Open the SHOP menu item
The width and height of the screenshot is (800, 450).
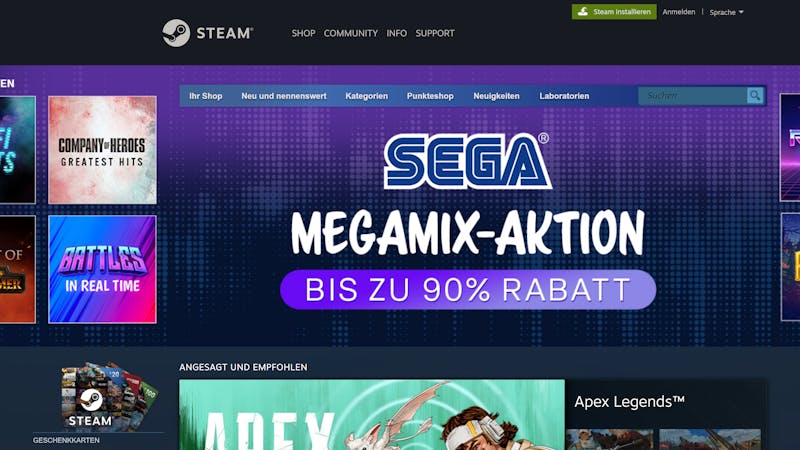(x=303, y=33)
